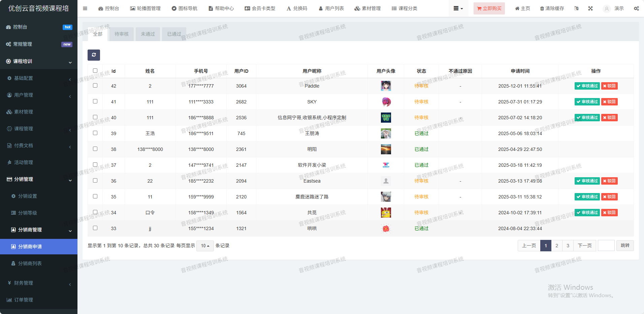Screen dimensions: 644x314
Task: Open the settings gears icon at top right
Action: point(636,8)
